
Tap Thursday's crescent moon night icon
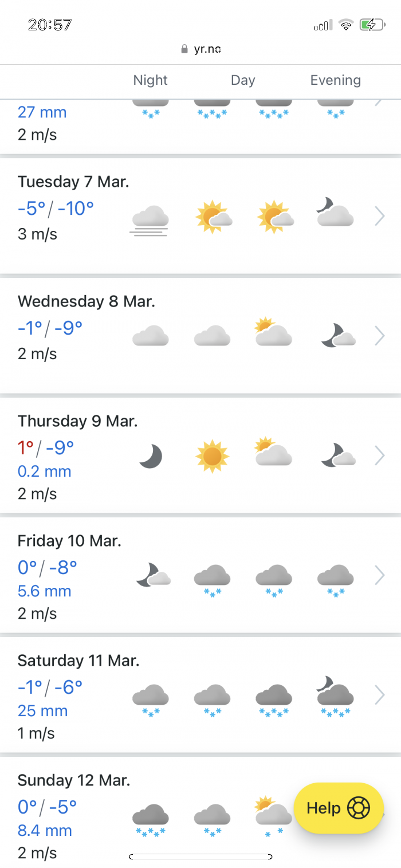(x=151, y=457)
